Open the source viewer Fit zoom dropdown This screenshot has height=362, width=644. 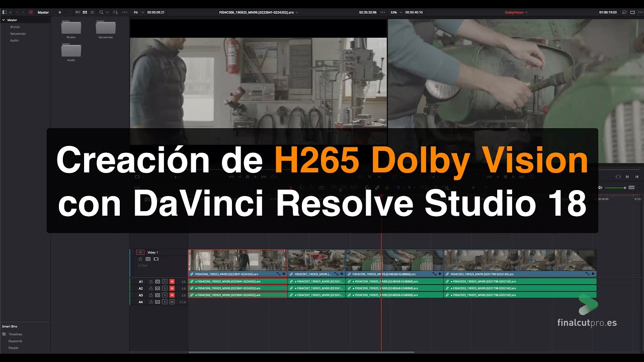[x=138, y=12]
